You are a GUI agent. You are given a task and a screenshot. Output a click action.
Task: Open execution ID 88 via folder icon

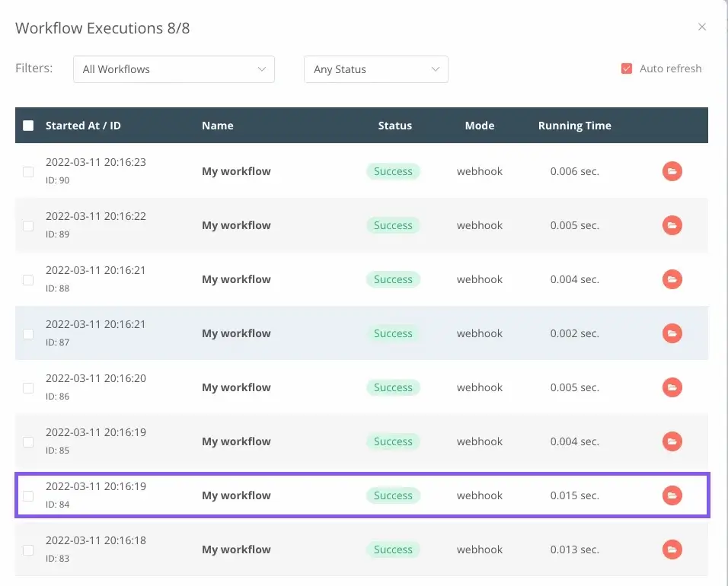(x=672, y=279)
